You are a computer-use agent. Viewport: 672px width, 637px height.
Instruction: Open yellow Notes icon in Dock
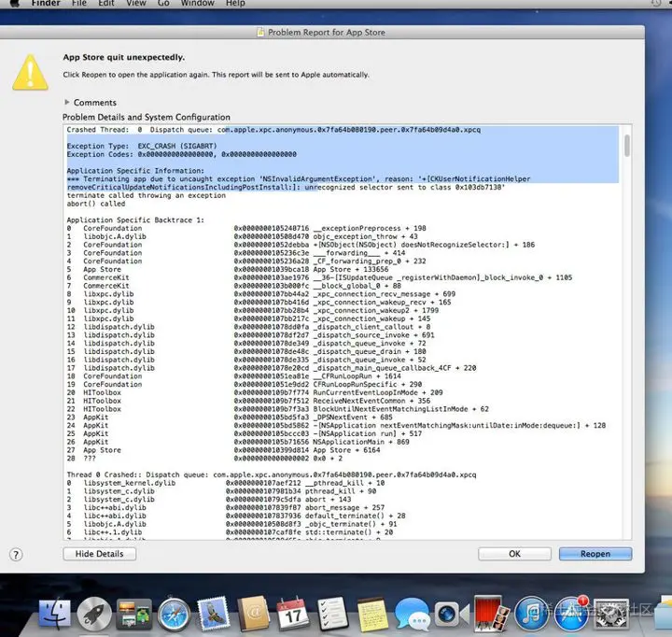pyautogui.click(x=372, y=614)
